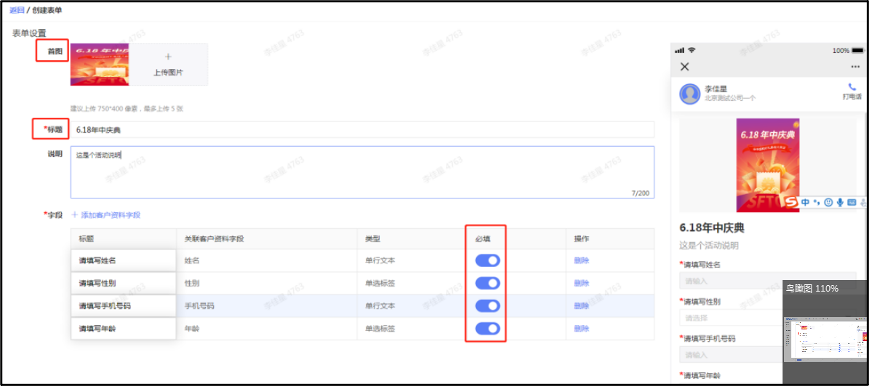
Task: Open the three-dot more menu in preview
Action: pos(855,67)
